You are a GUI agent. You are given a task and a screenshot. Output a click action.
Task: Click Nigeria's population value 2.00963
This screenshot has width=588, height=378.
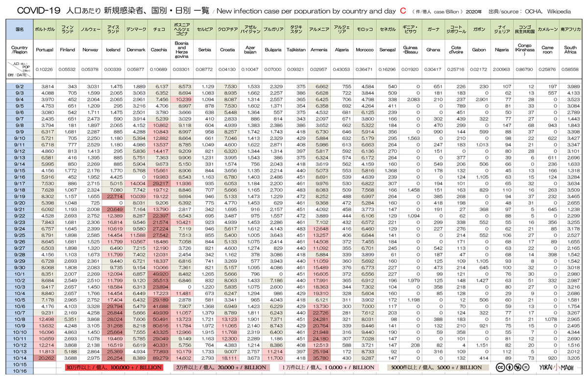tap(501, 70)
